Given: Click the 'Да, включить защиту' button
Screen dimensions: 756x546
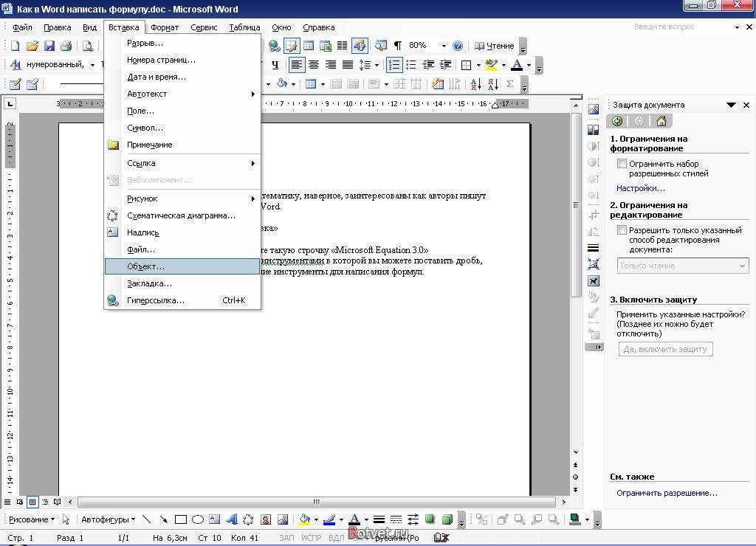Looking at the screenshot, I should pyautogui.click(x=665, y=349).
